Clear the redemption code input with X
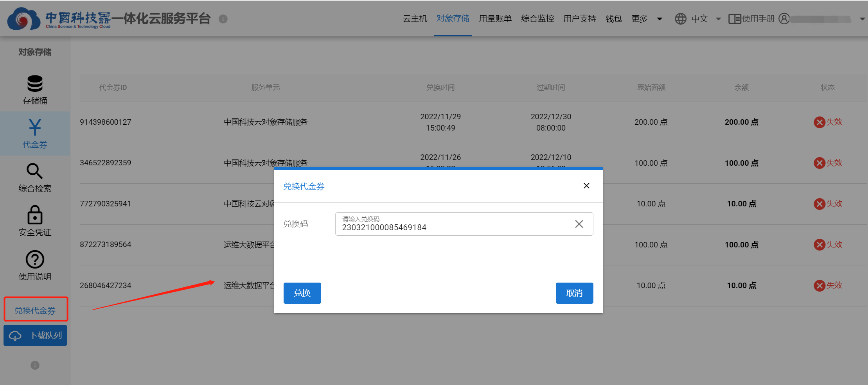868x385 pixels. click(579, 224)
